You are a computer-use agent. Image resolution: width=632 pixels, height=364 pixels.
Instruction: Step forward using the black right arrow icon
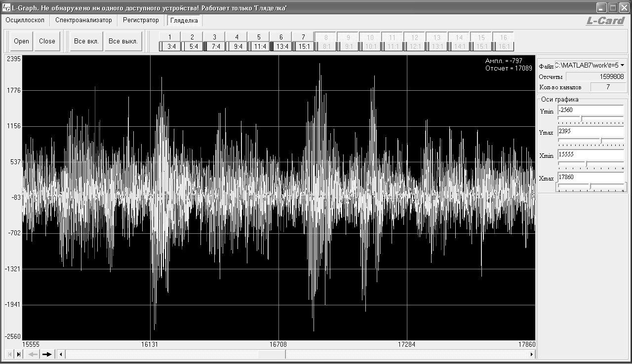click(48, 354)
